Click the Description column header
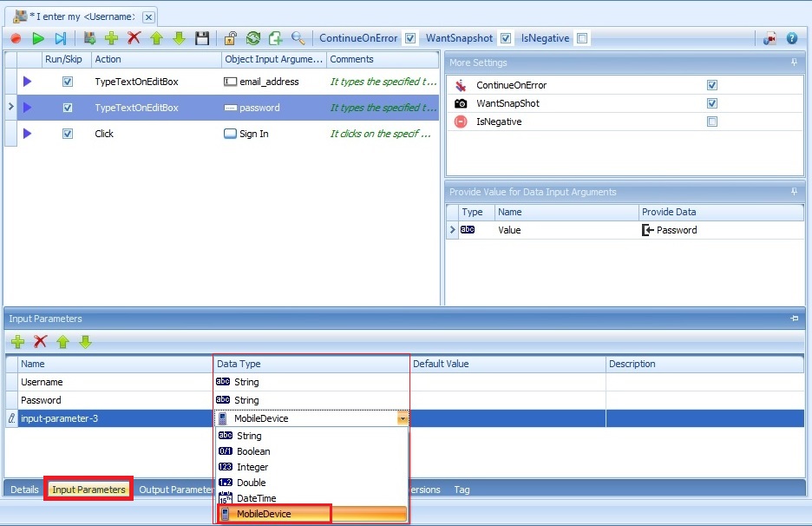The image size is (812, 526). 704,364
